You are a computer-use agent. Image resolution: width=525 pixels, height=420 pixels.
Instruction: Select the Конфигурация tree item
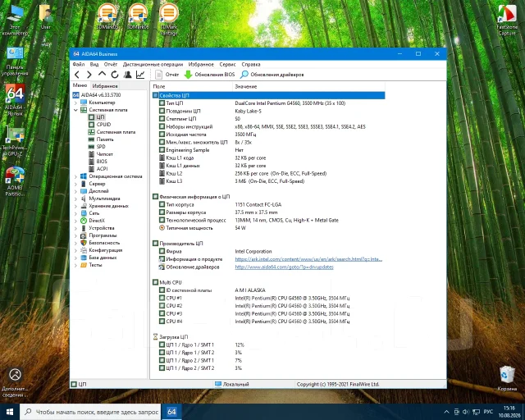pyautogui.click(x=102, y=250)
